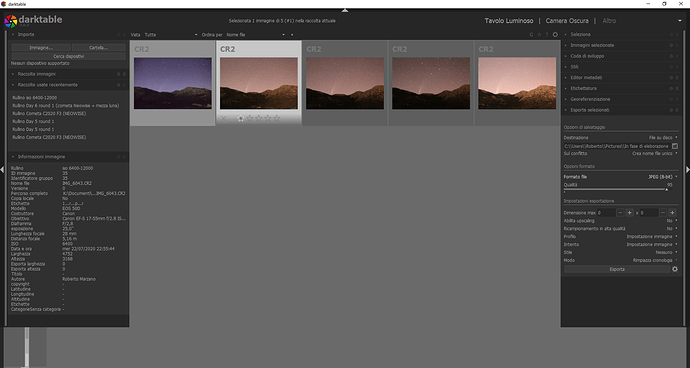Open the Formato file JPEG dropdown
The width and height of the screenshot is (690, 368).
click(620, 177)
